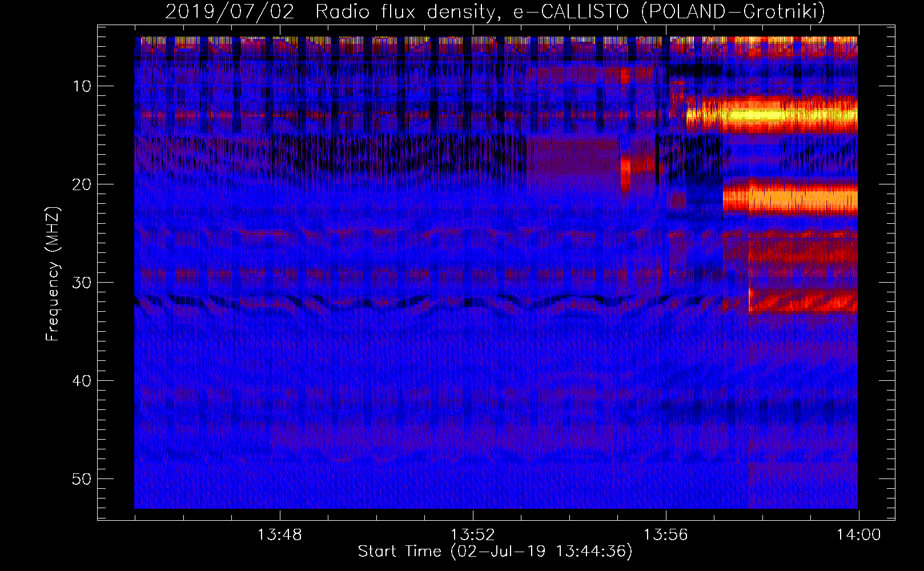Viewport: 924px width, 571px height.
Task: Click the 13:48 time tick label
Action: (x=280, y=535)
